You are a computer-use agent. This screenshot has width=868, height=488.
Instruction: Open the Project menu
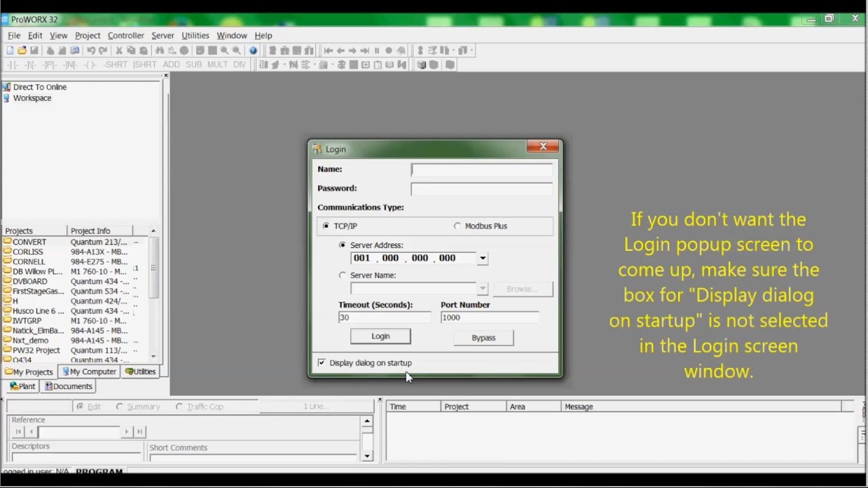(87, 35)
